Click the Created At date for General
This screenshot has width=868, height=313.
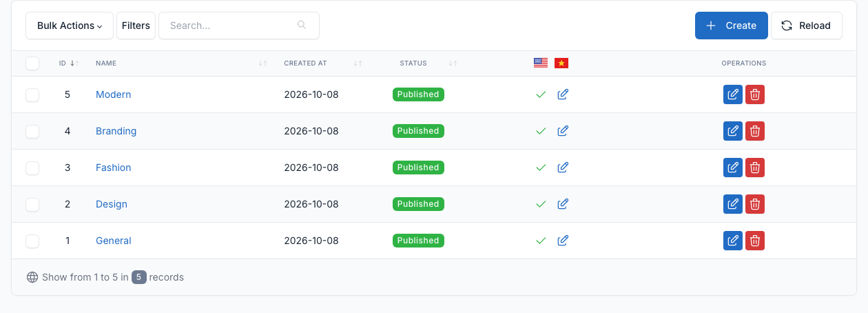[311, 241]
